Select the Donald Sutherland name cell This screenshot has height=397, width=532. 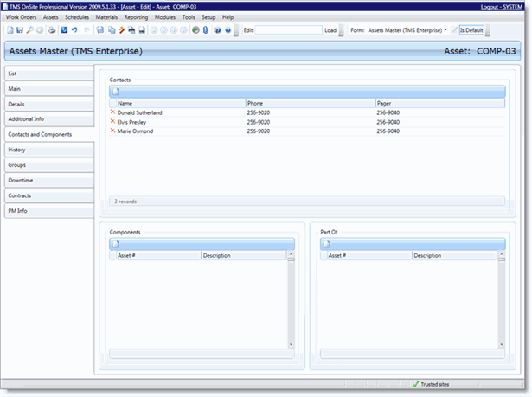pyautogui.click(x=140, y=112)
